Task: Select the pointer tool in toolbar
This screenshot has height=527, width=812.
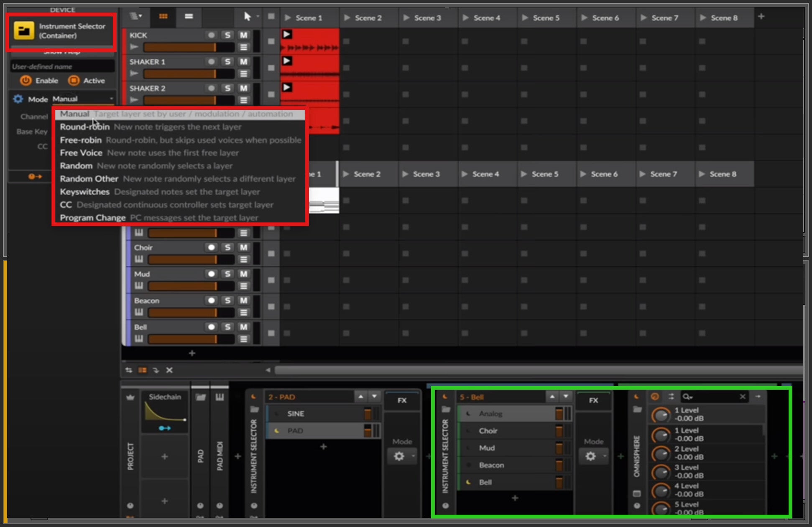Action: 247,16
